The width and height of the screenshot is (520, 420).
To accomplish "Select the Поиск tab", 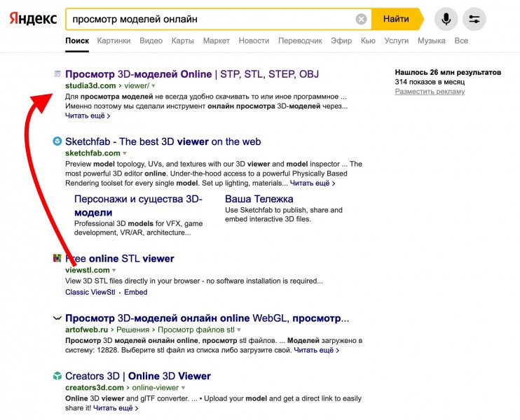I will 77,41.
